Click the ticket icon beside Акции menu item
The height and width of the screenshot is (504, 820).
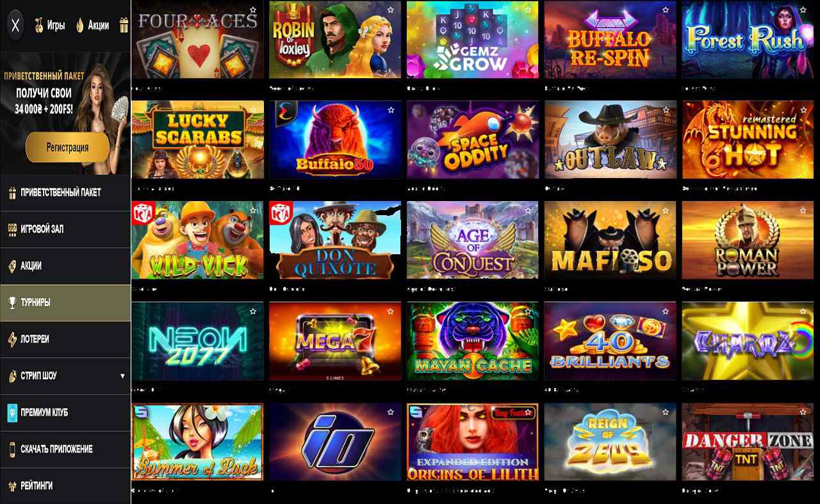pos(12,266)
